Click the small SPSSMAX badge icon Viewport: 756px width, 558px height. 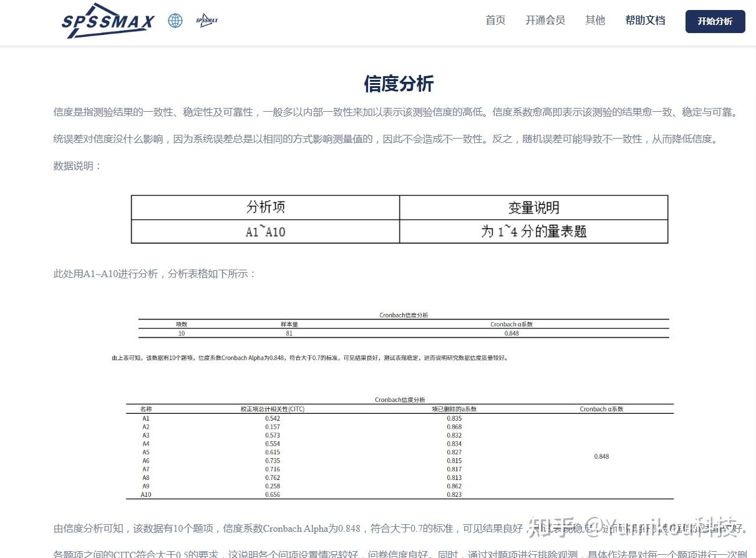[x=206, y=21]
